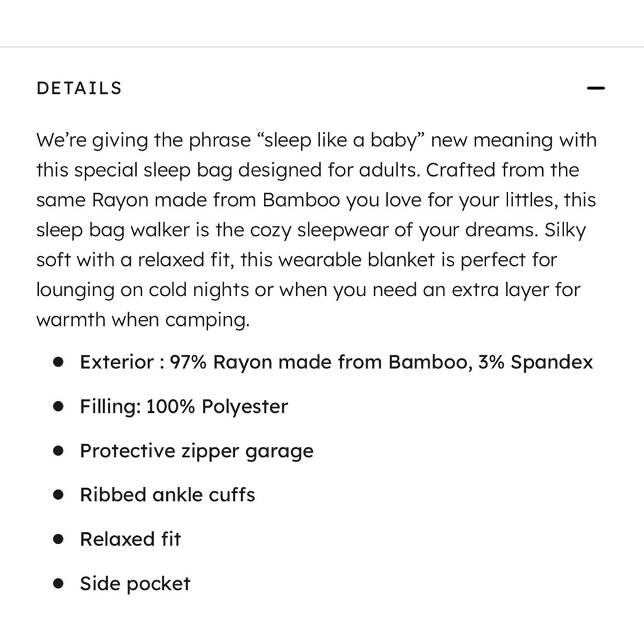Click the bullet beside Relaxed fit

pos(59,539)
